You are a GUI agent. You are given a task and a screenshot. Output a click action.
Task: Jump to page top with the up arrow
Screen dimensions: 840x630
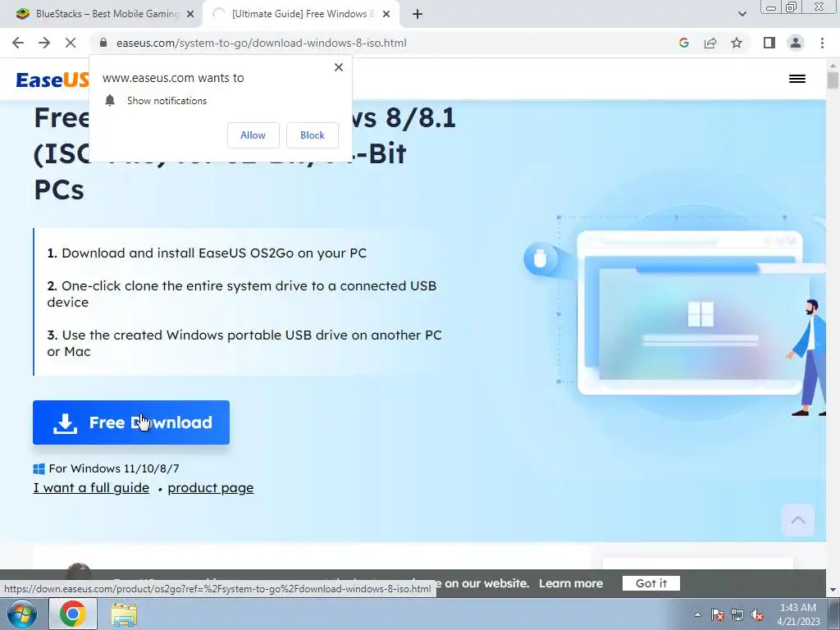[798, 519]
